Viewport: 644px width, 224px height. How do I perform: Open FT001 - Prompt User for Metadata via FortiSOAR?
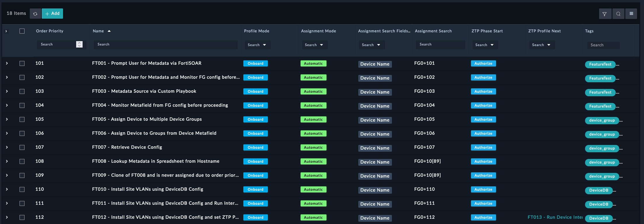click(x=147, y=63)
